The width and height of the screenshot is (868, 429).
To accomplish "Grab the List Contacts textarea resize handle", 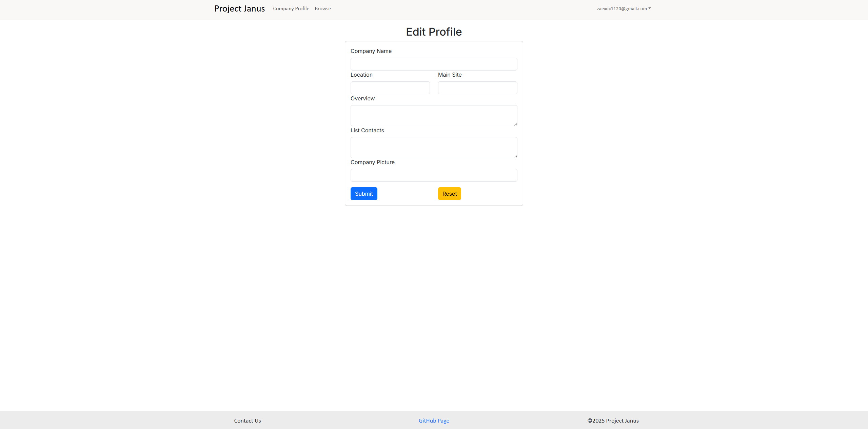I will coord(515,156).
